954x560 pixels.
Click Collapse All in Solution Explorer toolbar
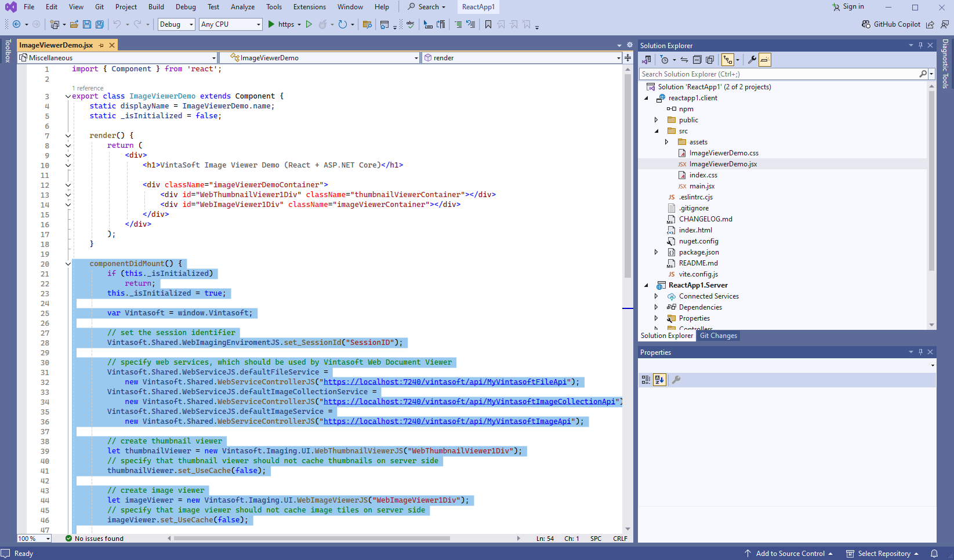click(697, 60)
